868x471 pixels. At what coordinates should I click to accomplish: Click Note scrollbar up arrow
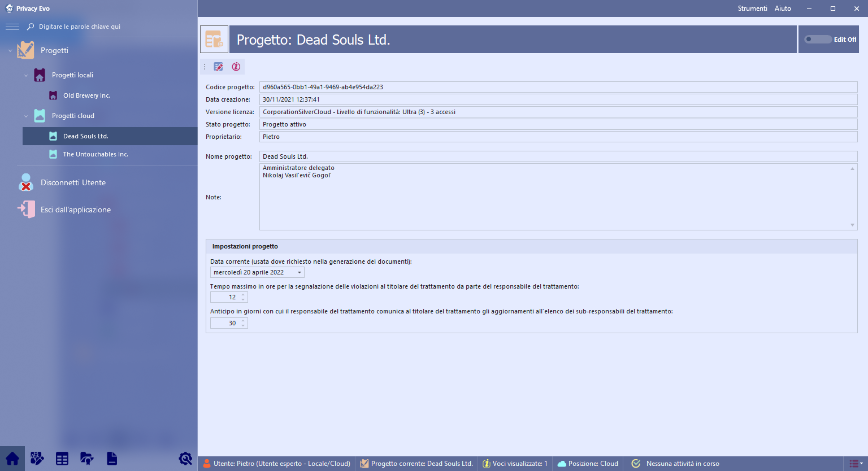[x=852, y=169]
